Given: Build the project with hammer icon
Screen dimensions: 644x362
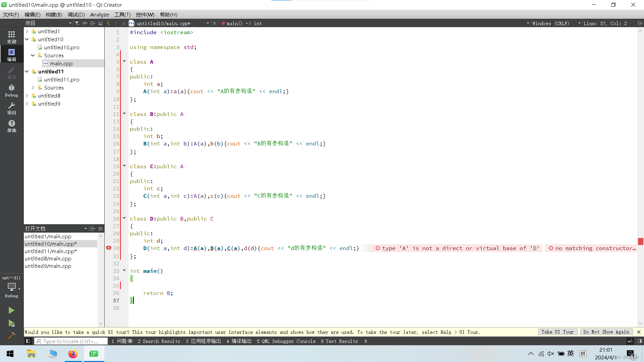Looking at the screenshot, I should click(x=11, y=336).
